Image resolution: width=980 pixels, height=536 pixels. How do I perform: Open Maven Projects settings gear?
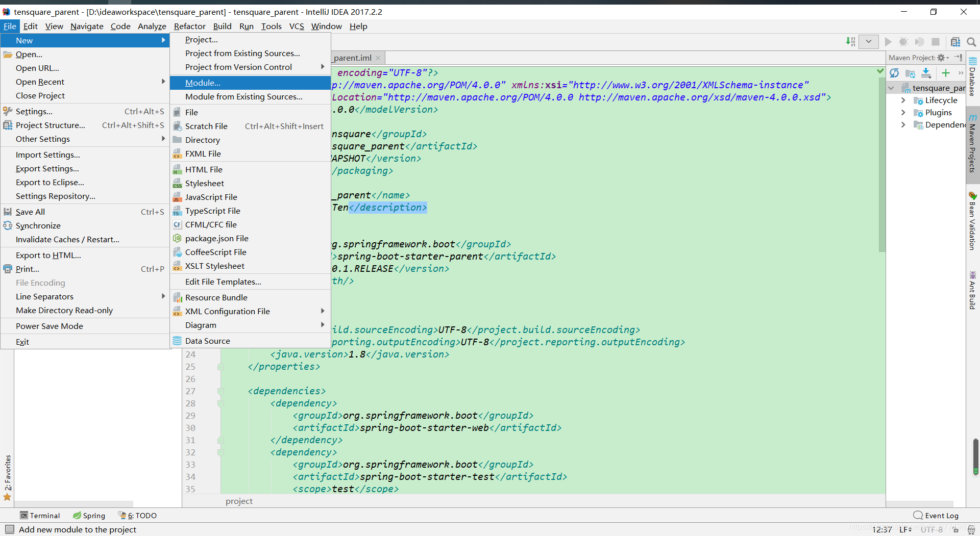942,58
